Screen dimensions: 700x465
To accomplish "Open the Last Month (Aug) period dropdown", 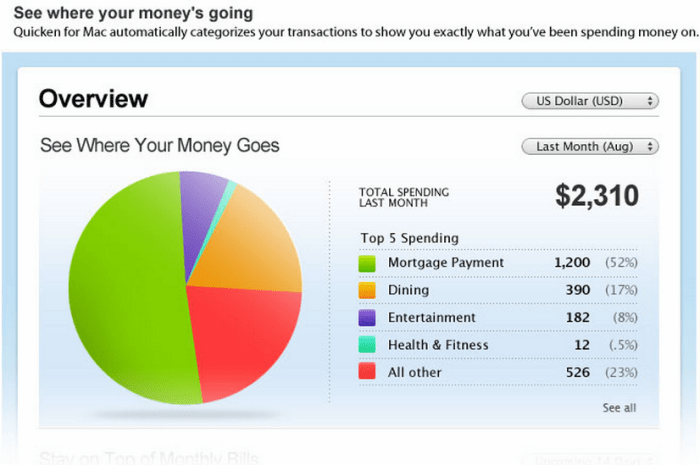I will pos(590,146).
